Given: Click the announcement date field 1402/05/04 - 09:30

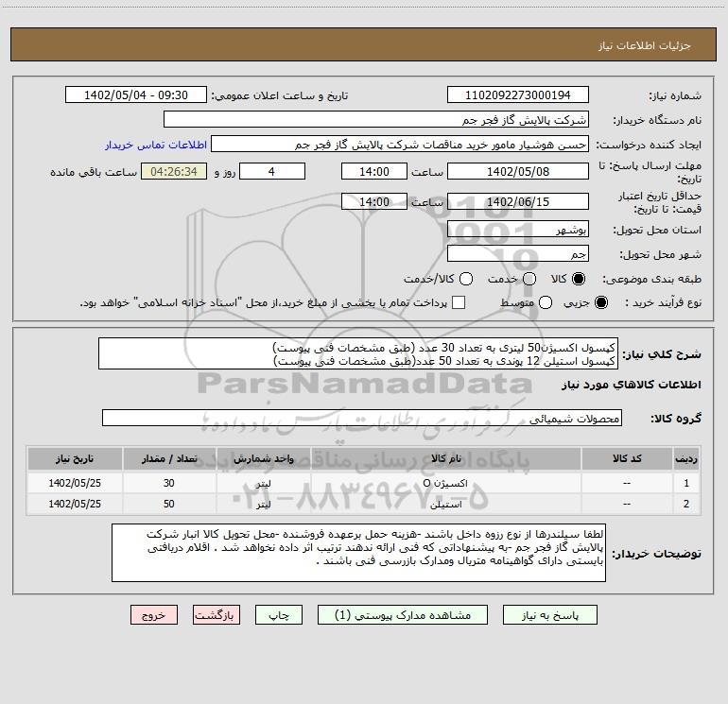Looking at the screenshot, I should click(135, 95).
